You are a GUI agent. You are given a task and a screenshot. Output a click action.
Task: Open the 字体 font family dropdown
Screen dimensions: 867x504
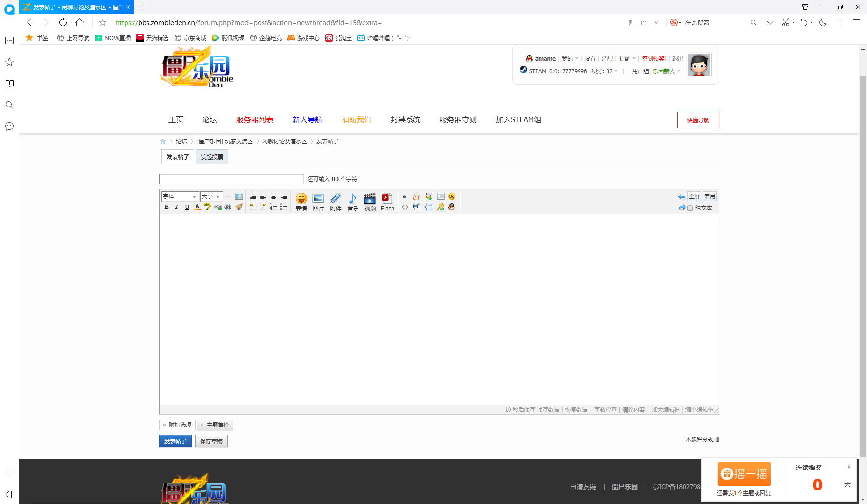pos(180,196)
